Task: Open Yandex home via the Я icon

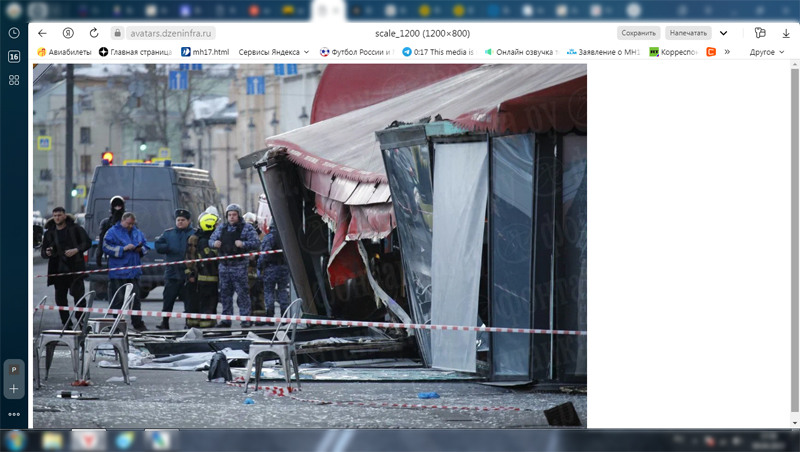Action: pyautogui.click(x=68, y=33)
